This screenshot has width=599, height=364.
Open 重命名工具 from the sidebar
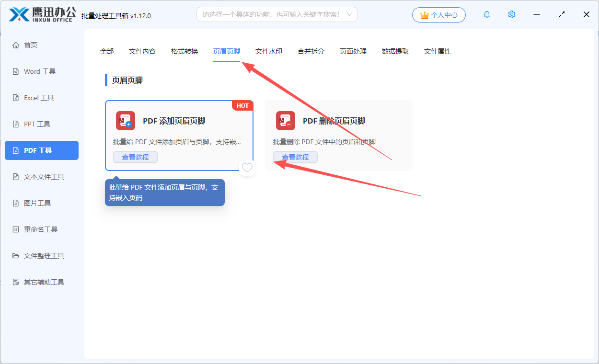click(41, 229)
